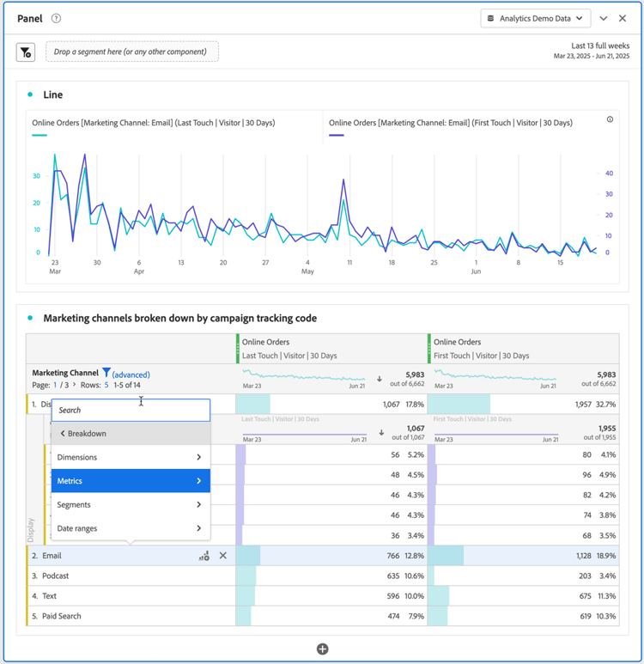Open the segment filter funnel icon
The width and height of the screenshot is (644, 664).
(26, 52)
